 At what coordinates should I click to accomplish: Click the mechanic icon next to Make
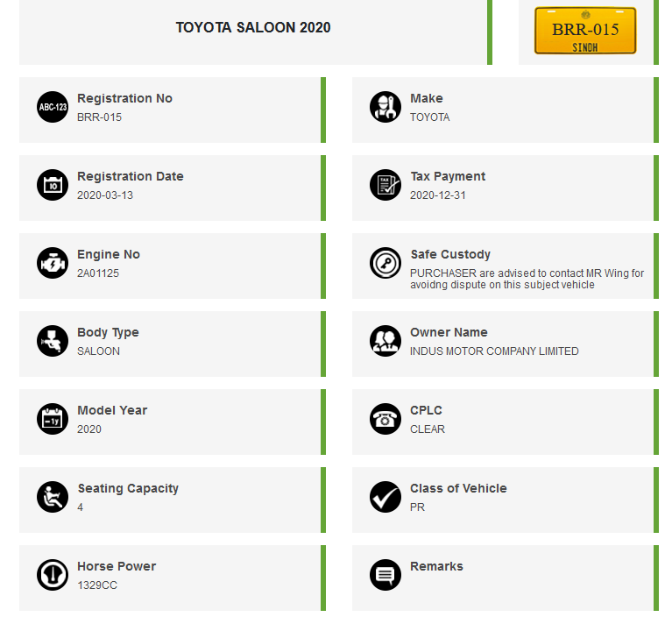[386, 107]
